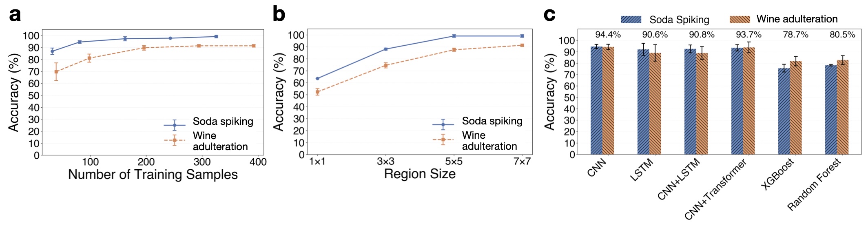Click the orange Wine adulteration legend swatch in panel c
This screenshot has height=226, width=868.
point(740,20)
